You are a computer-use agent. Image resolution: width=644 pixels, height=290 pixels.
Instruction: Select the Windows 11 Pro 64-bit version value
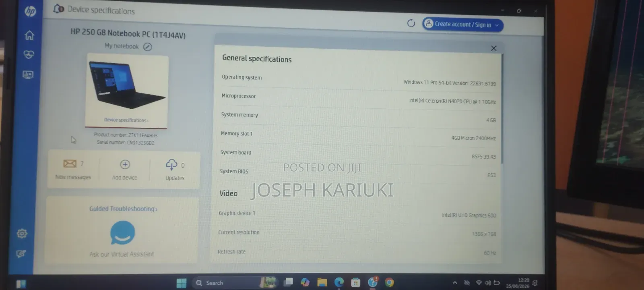(450, 83)
